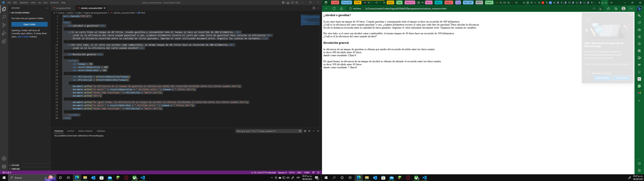Select the HTML language mode
The width and height of the screenshot is (644, 181).
pyautogui.click(x=307, y=172)
